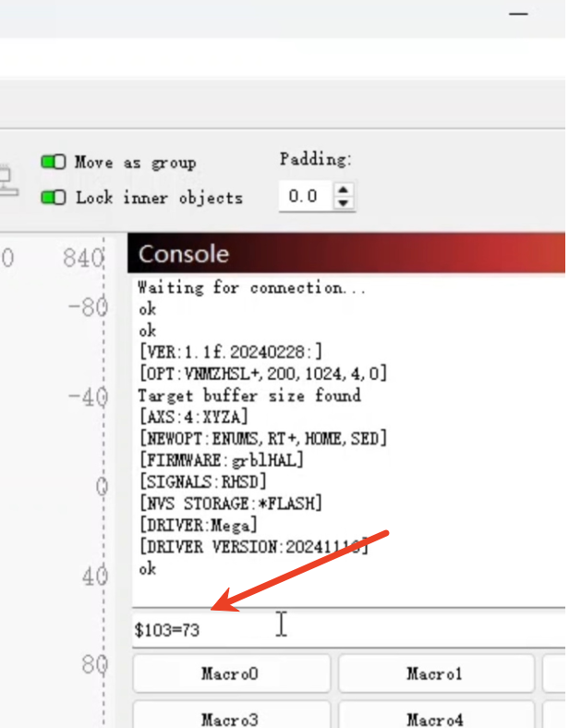
Task: Minimize the application window
Action: pos(520,14)
